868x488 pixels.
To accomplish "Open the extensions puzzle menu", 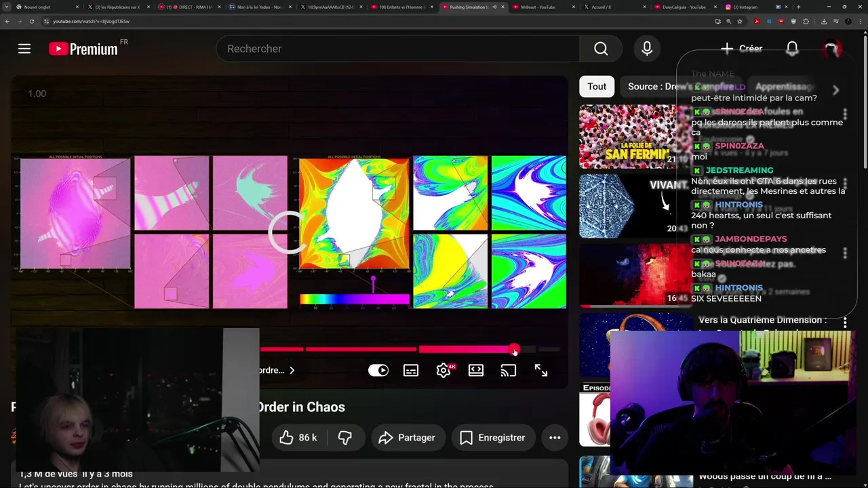I will (806, 21).
